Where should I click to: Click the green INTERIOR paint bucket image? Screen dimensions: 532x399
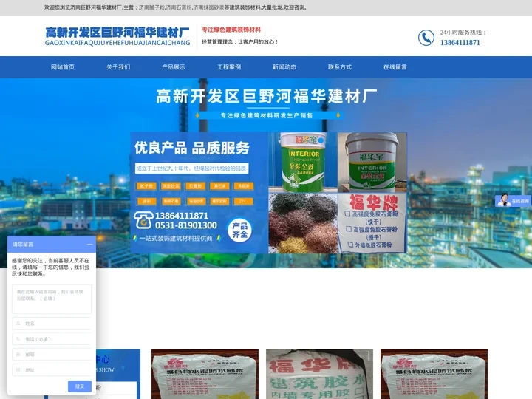tap(303, 163)
